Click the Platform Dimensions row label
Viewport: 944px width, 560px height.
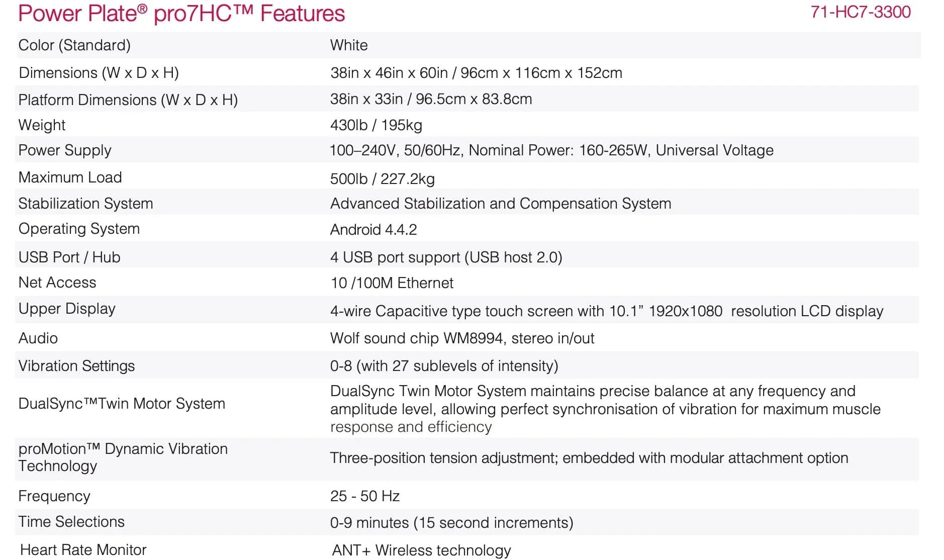click(128, 100)
